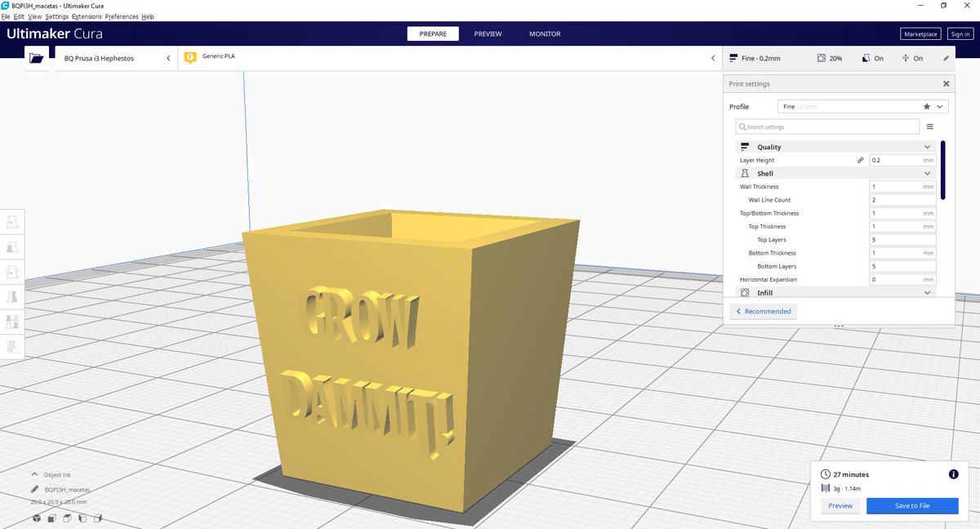Image resolution: width=980 pixels, height=529 pixels.
Task: Switch to right side view cube icon
Action: point(98,518)
